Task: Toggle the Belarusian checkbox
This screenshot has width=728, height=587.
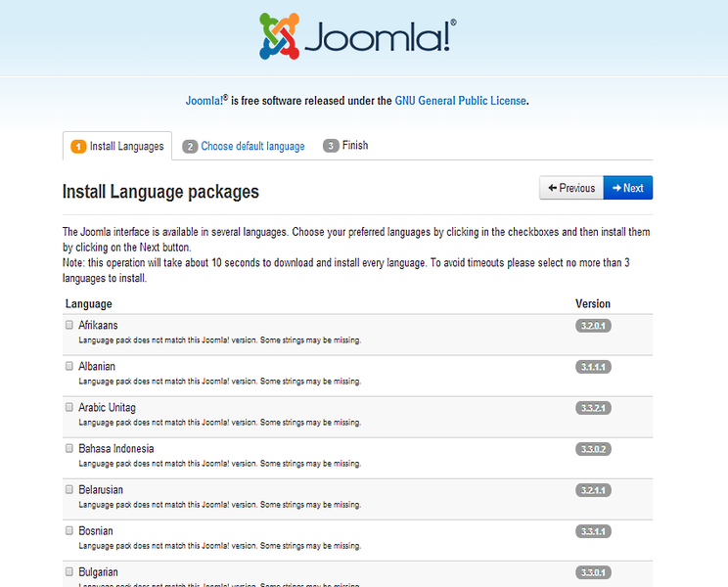Action: (69, 489)
